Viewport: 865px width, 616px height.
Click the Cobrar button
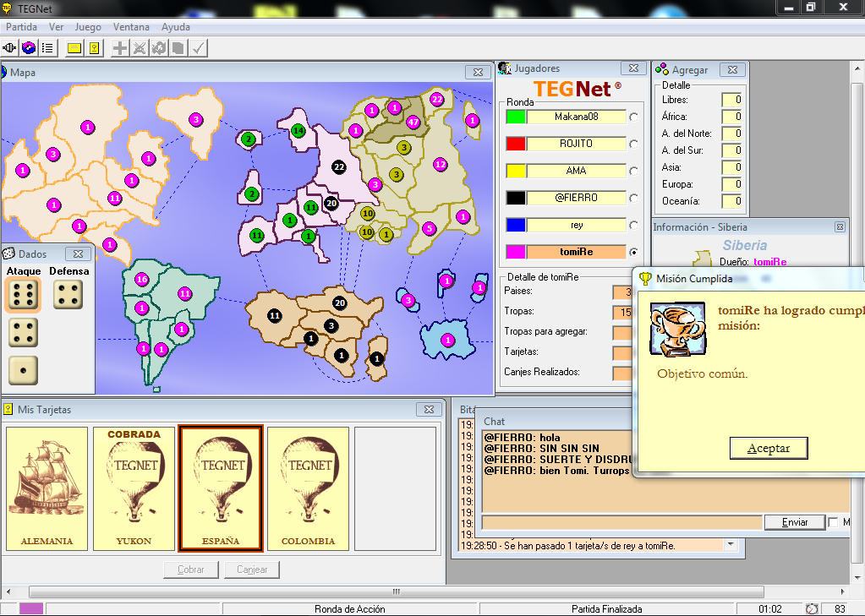click(191, 570)
